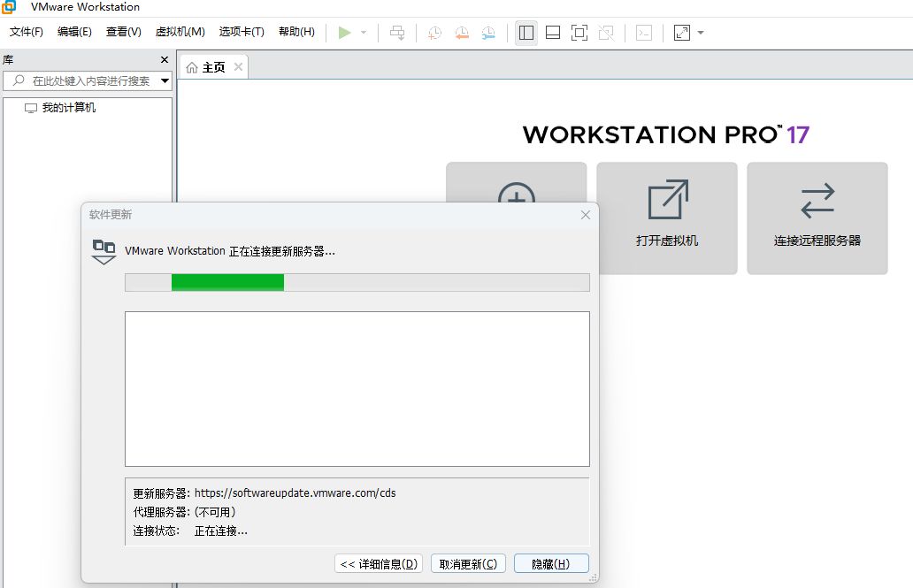The height and width of the screenshot is (588, 913).
Task: Open the snapshot manager icon
Action: click(488, 33)
